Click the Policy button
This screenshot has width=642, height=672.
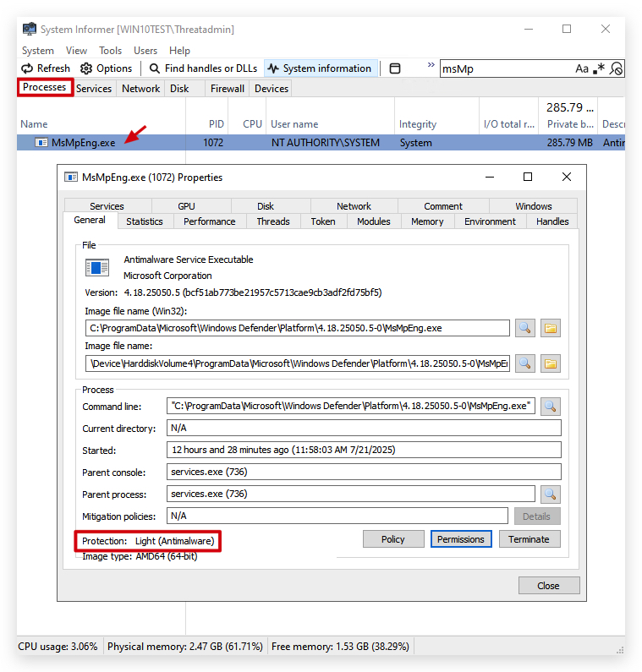[x=393, y=539]
